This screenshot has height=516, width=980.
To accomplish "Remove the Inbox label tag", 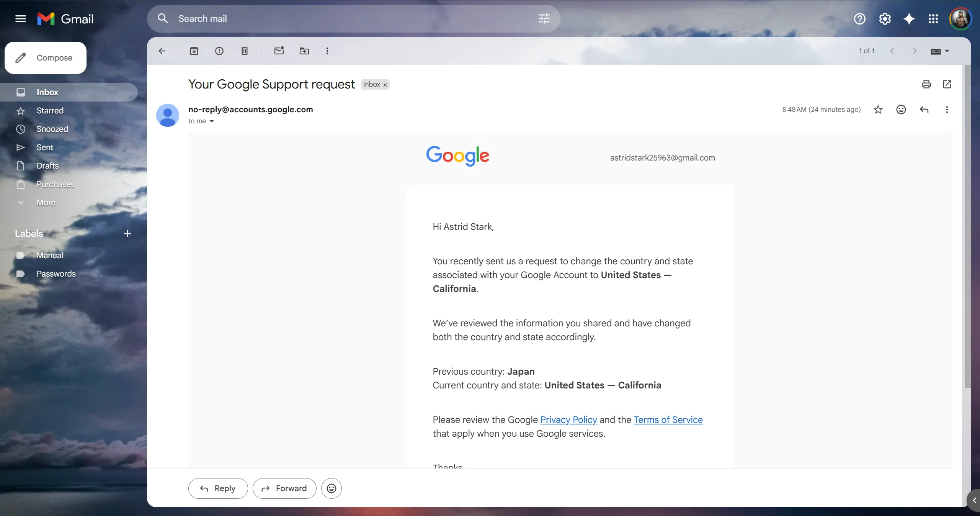I will (x=385, y=85).
